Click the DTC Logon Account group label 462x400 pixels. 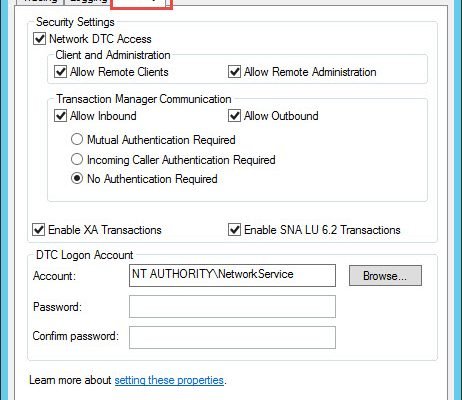point(85,255)
